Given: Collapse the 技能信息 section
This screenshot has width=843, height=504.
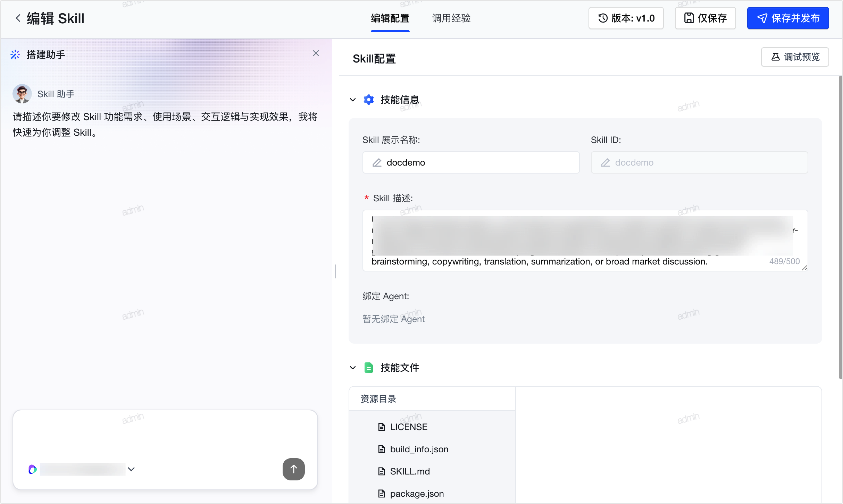Looking at the screenshot, I should coord(353,100).
